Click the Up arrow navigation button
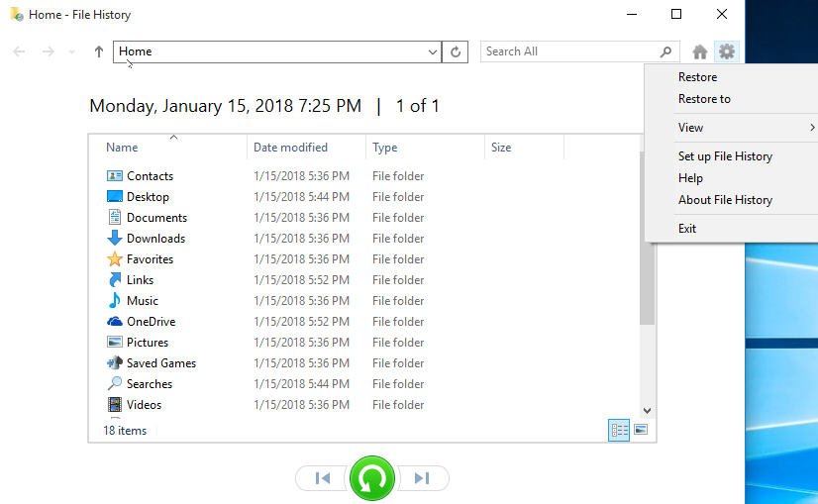This screenshot has width=818, height=504. tap(98, 51)
